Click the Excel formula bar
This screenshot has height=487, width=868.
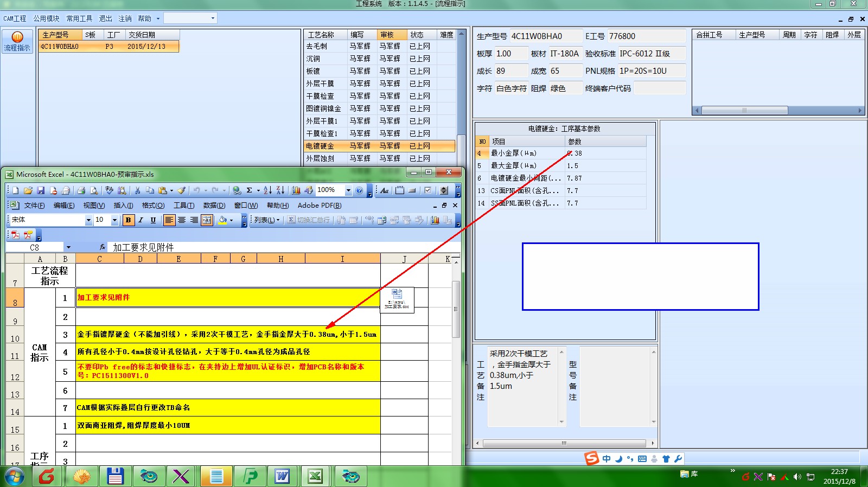(283, 247)
